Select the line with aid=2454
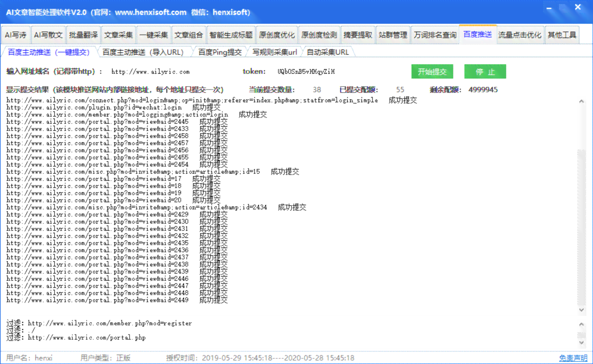The width and height of the screenshot is (593, 364). (x=117, y=165)
